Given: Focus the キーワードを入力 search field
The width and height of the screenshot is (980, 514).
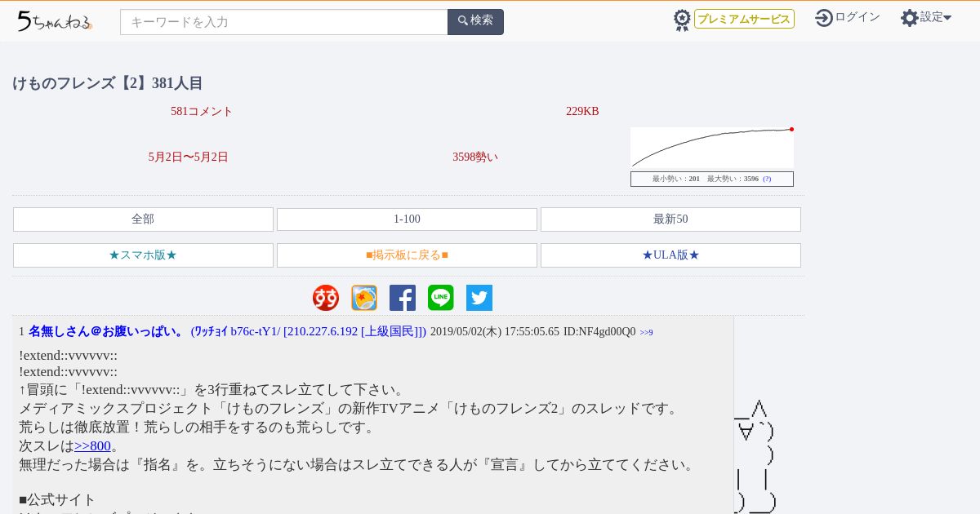Looking at the screenshot, I should point(284,22).
